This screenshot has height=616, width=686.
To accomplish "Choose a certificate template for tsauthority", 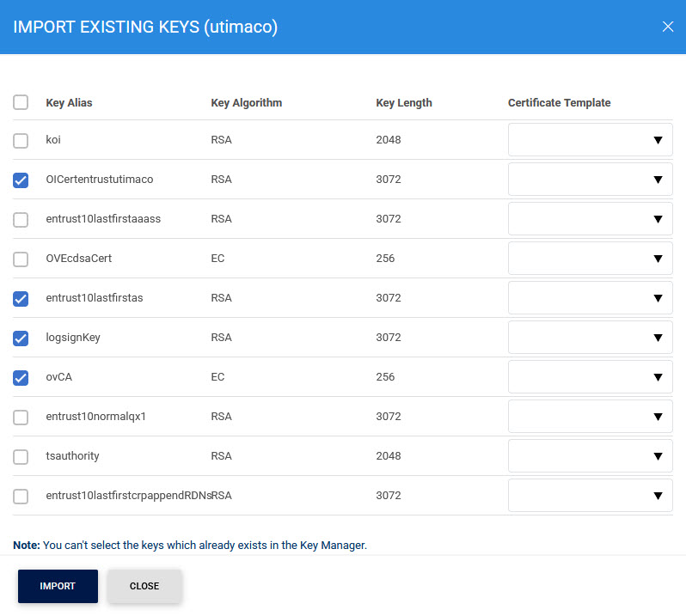I will click(590, 456).
